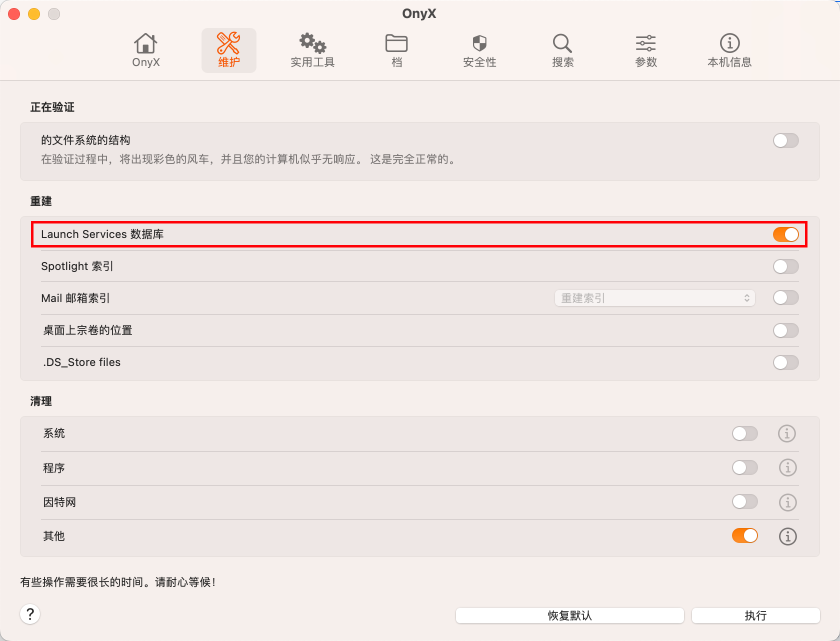The width and height of the screenshot is (840, 641).
Task: Minimize the OnyX window
Action: (34, 14)
